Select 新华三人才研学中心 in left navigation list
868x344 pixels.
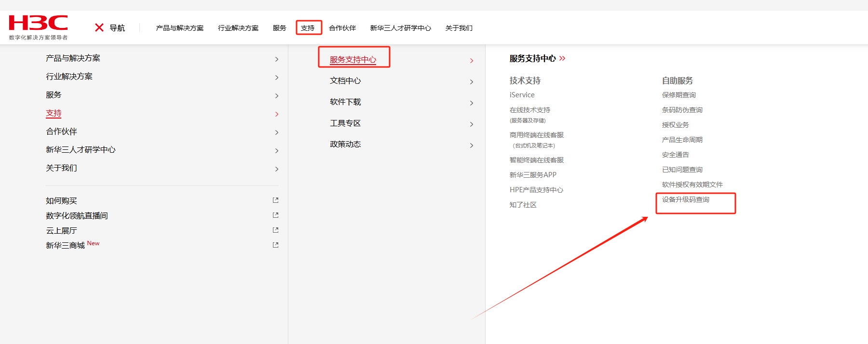pos(81,150)
